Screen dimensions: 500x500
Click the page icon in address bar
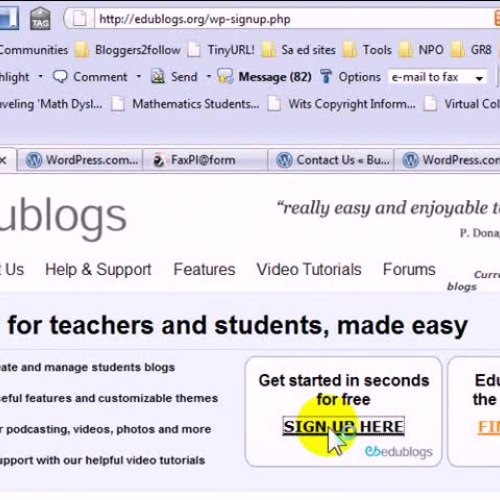pos(80,19)
